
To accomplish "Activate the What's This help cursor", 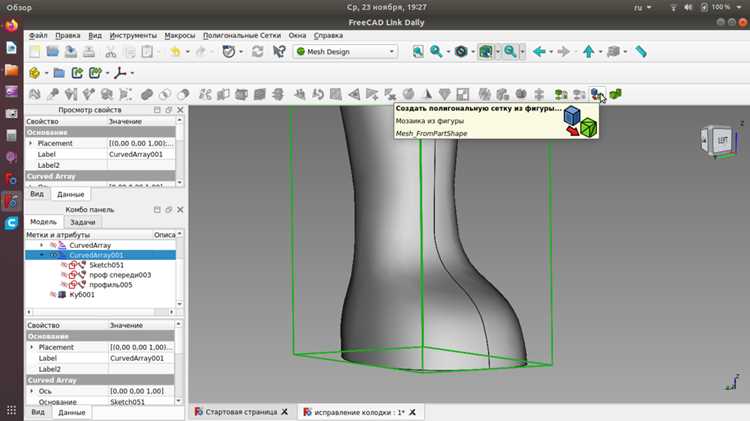I will pos(279,52).
